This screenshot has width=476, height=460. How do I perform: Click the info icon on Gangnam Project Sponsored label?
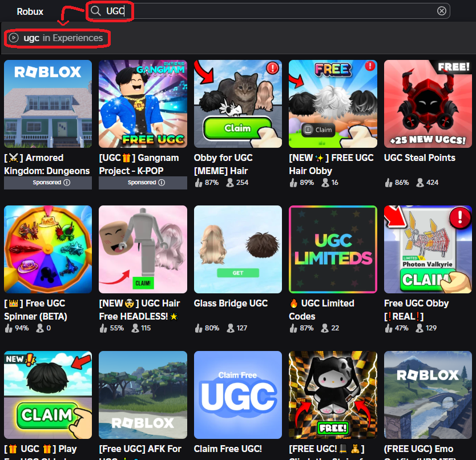coord(162,183)
